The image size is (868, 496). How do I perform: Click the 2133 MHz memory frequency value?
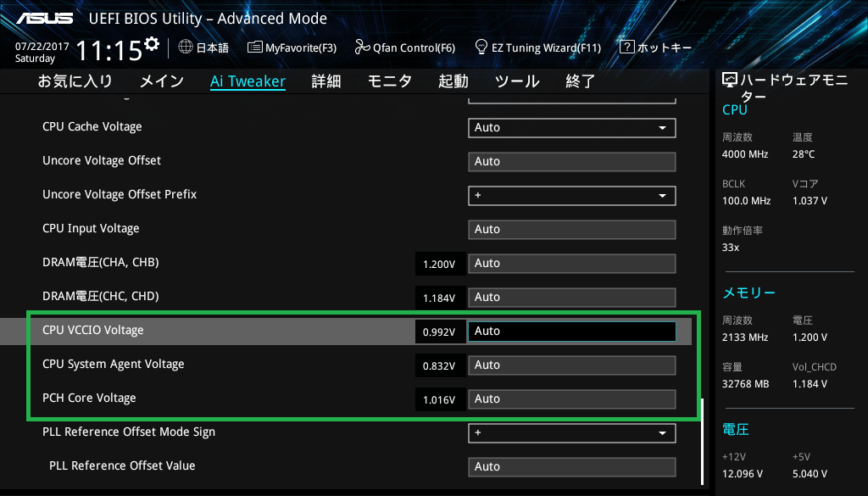(x=745, y=337)
